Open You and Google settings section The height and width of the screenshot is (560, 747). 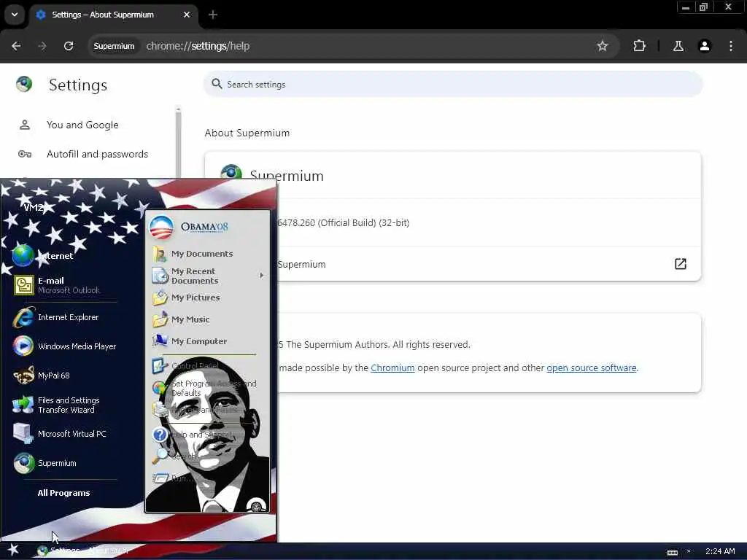click(x=82, y=125)
